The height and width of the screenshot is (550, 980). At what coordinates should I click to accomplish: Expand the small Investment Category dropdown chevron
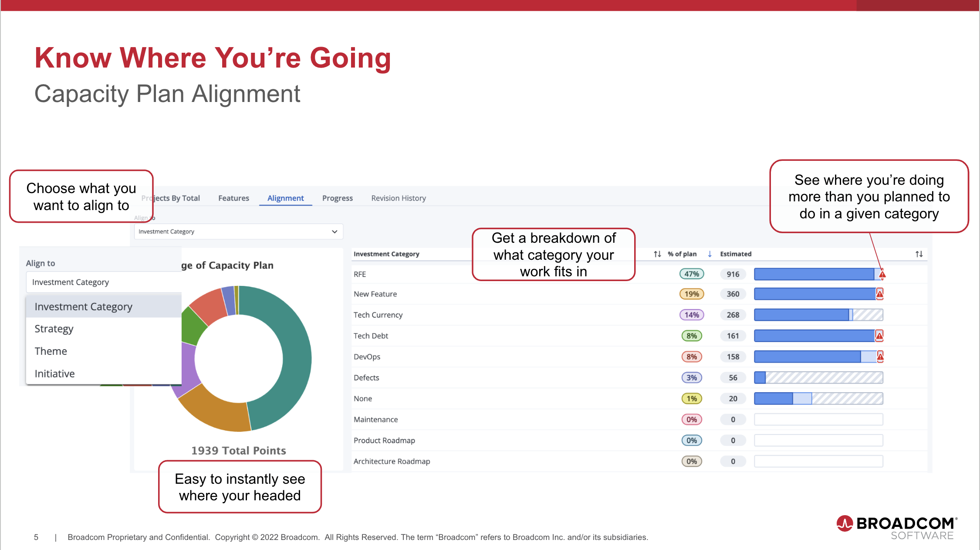click(335, 231)
